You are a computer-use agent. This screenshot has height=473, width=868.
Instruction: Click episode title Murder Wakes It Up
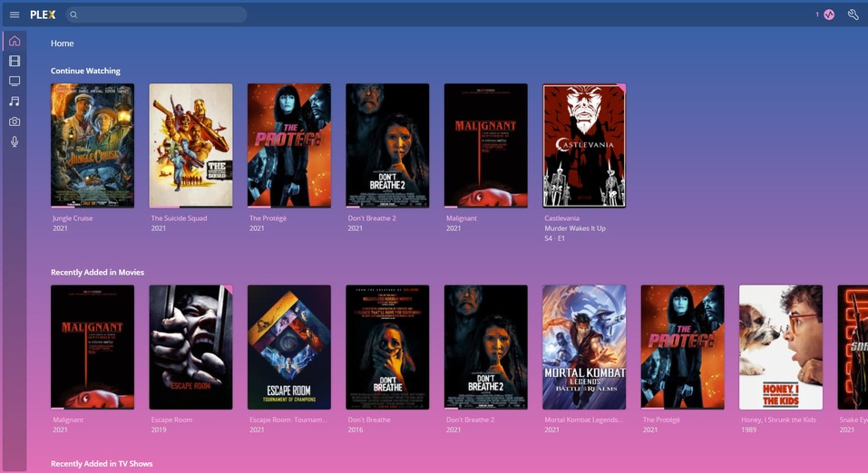(575, 228)
